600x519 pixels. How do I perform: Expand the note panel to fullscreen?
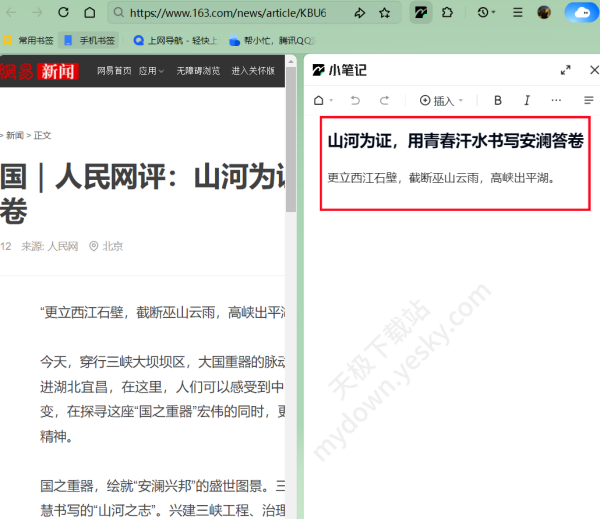tap(566, 70)
